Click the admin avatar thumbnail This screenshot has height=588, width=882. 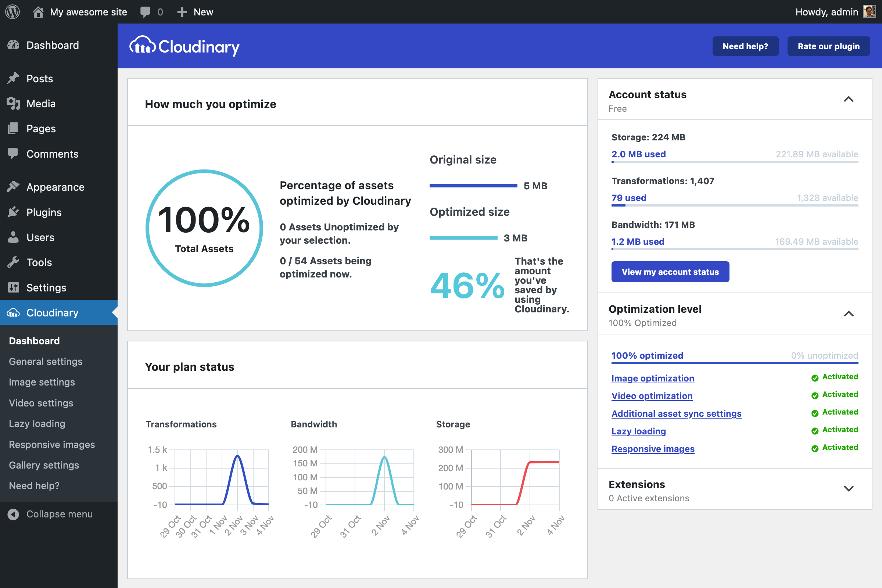[x=870, y=12]
